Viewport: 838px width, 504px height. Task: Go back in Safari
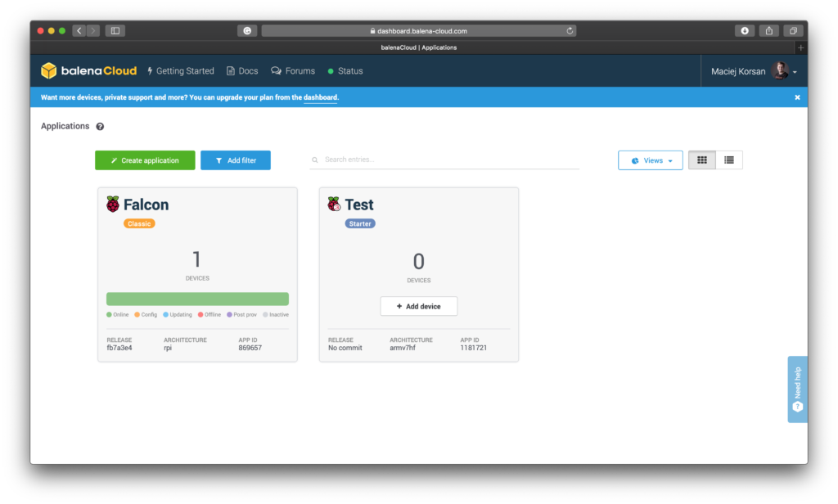click(x=79, y=30)
